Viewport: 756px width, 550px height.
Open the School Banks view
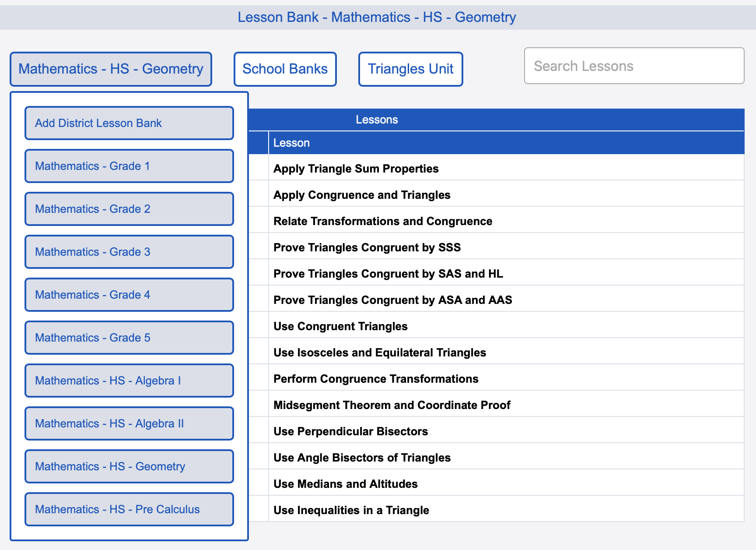tap(285, 69)
